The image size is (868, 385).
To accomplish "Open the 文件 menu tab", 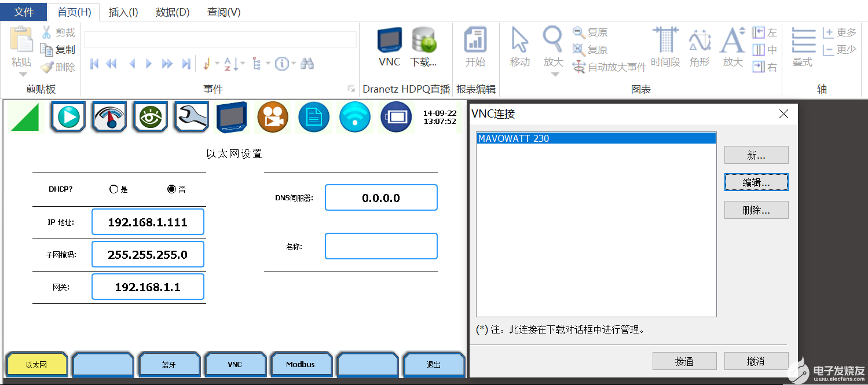I will click(x=24, y=12).
